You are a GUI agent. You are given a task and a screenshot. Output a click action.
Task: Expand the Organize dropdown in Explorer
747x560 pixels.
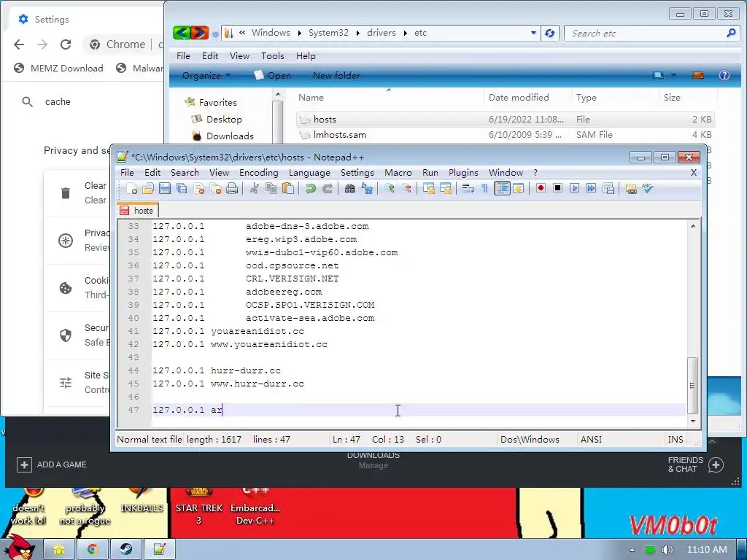206,75
